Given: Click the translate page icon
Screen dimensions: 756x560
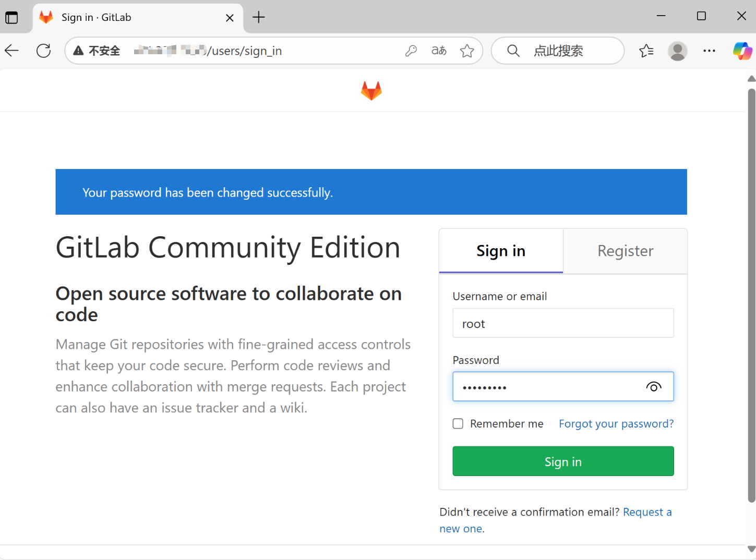Looking at the screenshot, I should click(439, 51).
